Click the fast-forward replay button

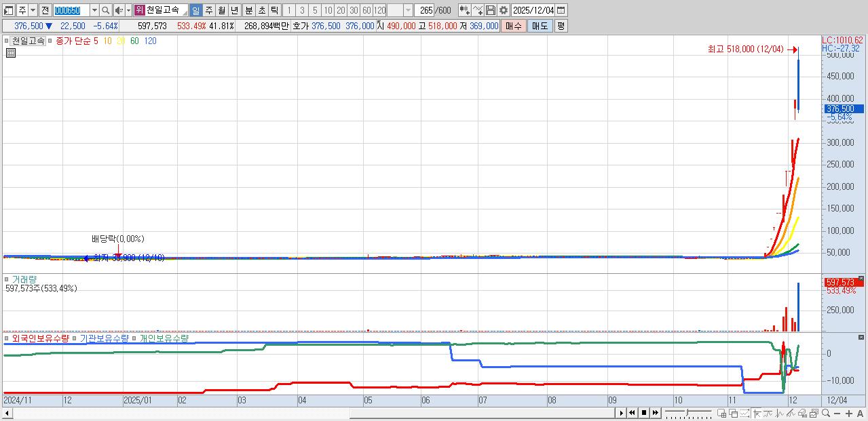tap(656, 413)
